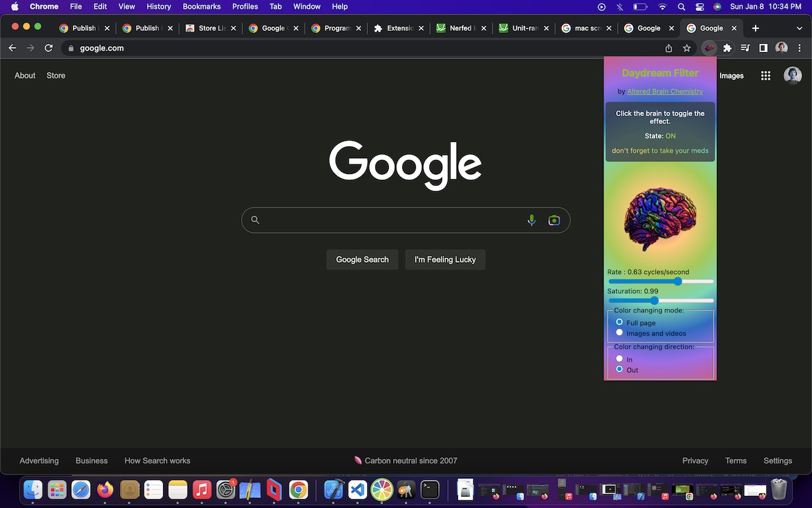Open the Trash in the Dock
Viewport: 812px width, 508px height.
pos(779,490)
